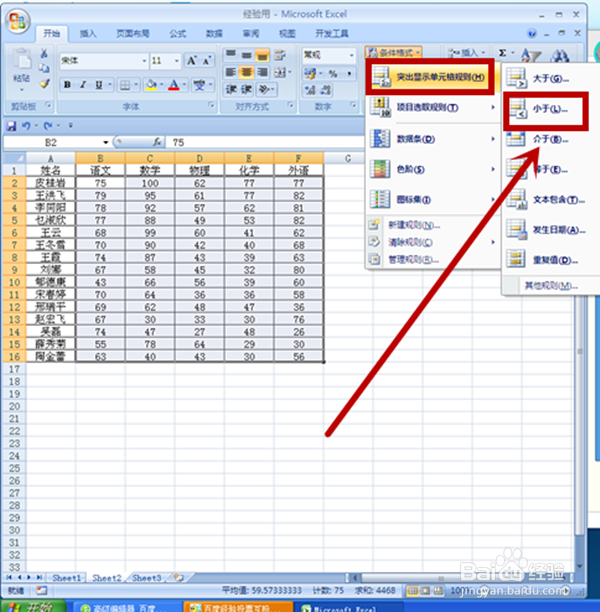Toggle Bottom Align vertical alignment

pos(262,55)
